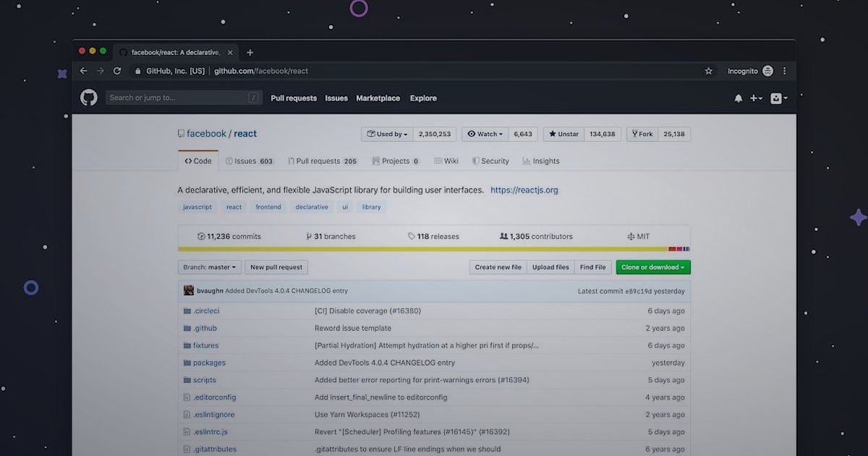Screen dimensions: 868x456
Task: Unstar the react repository
Action: (563, 134)
